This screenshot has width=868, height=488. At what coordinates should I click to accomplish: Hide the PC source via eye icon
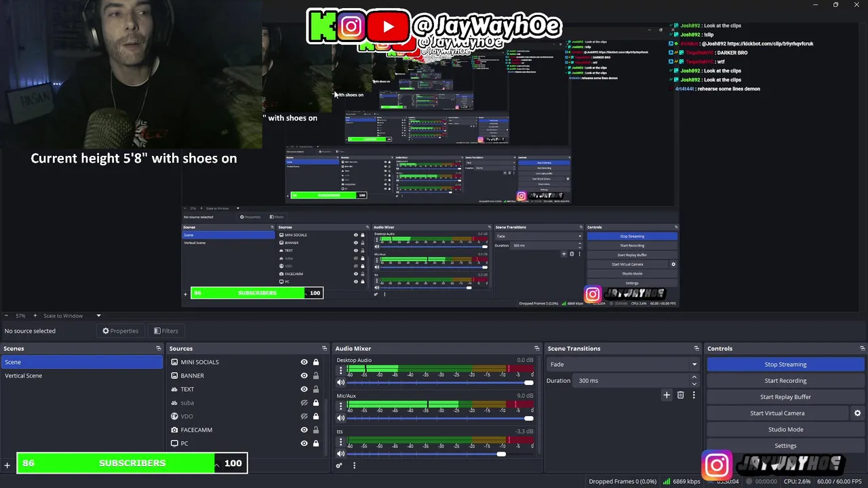[x=304, y=443]
